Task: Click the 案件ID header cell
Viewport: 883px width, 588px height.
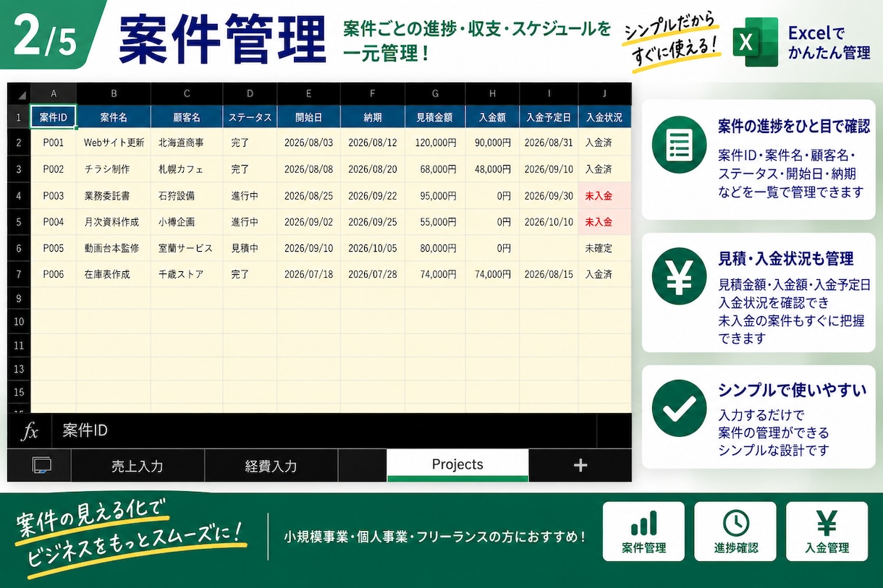Action: click(x=54, y=117)
